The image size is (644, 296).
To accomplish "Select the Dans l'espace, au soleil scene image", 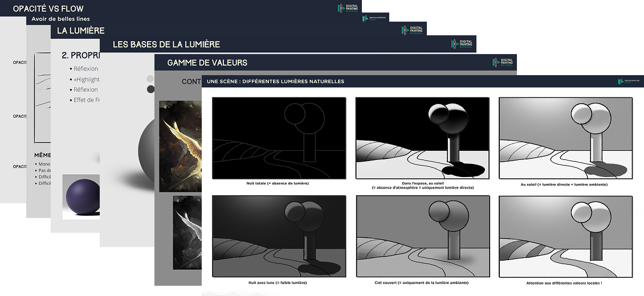I will [x=423, y=138].
